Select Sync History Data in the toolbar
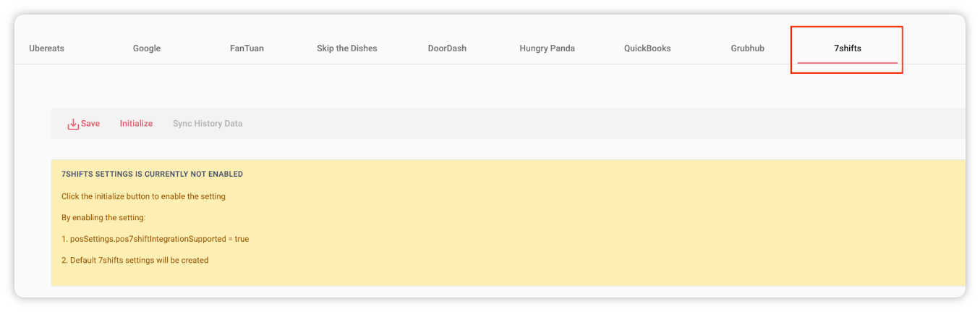The image size is (980, 312). [208, 124]
